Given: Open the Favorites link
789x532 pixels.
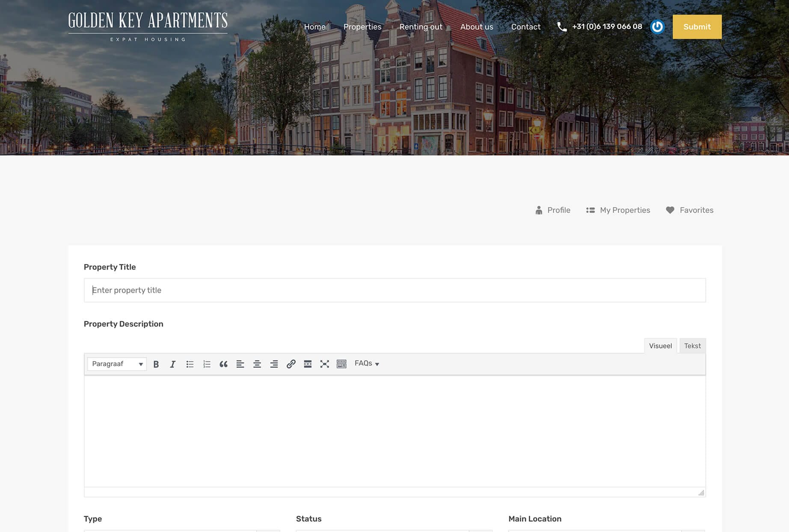Looking at the screenshot, I should click(x=690, y=210).
